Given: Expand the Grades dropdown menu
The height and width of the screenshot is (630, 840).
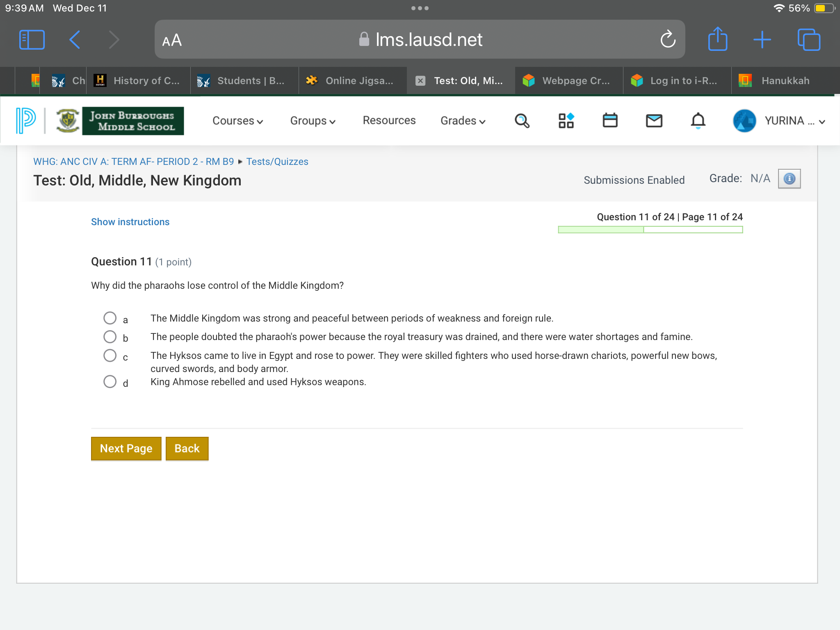Looking at the screenshot, I should click(463, 121).
